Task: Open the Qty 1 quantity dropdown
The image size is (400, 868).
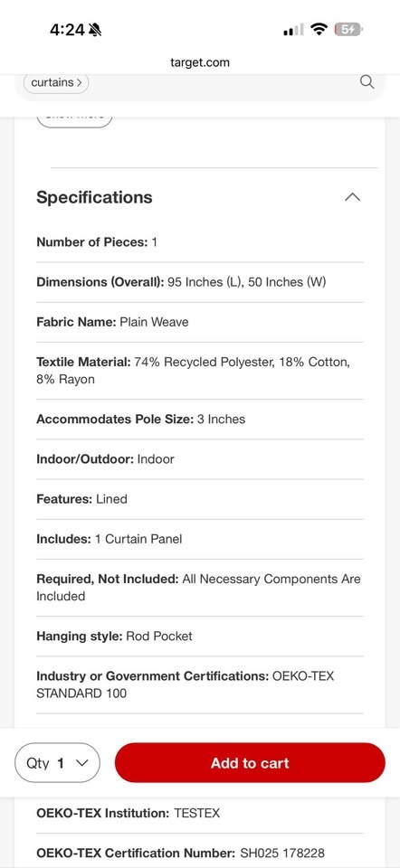Action: [57, 763]
